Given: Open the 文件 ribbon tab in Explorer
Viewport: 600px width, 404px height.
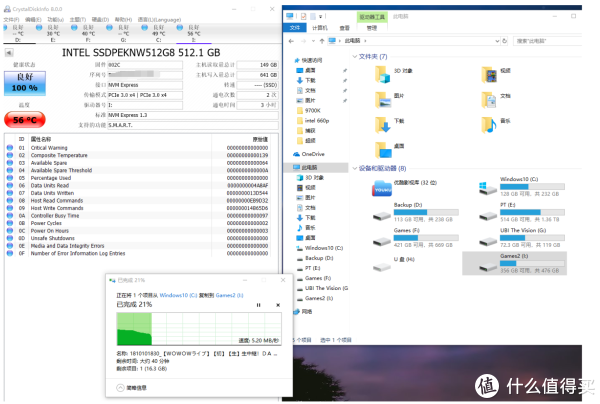Looking at the screenshot, I should (295, 28).
